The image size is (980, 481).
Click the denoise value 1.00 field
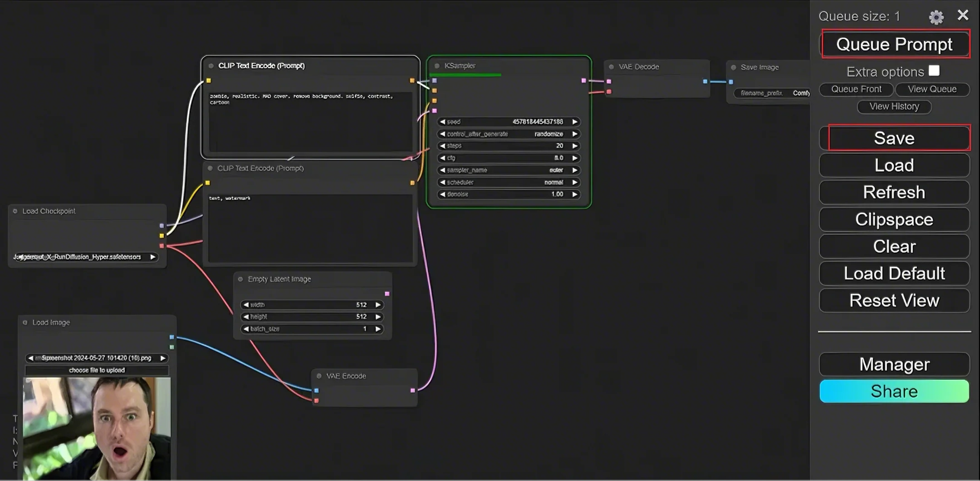click(x=509, y=194)
